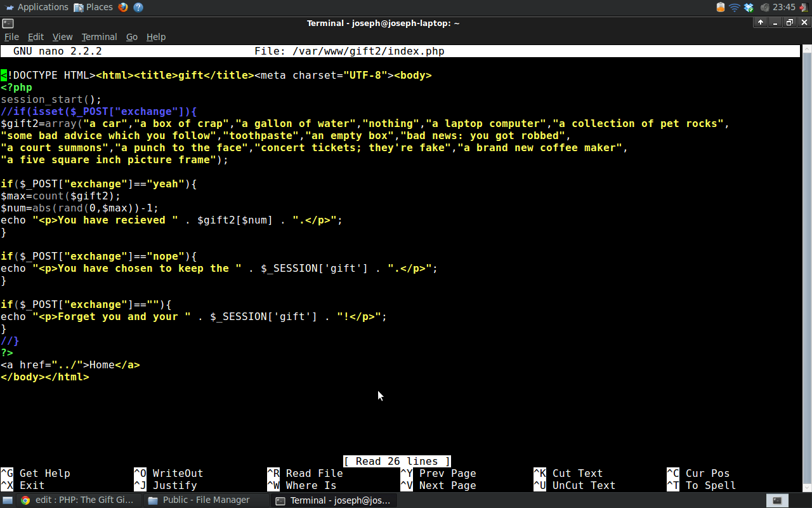
Task: Click the session_start(); line
Action: click(x=51, y=100)
